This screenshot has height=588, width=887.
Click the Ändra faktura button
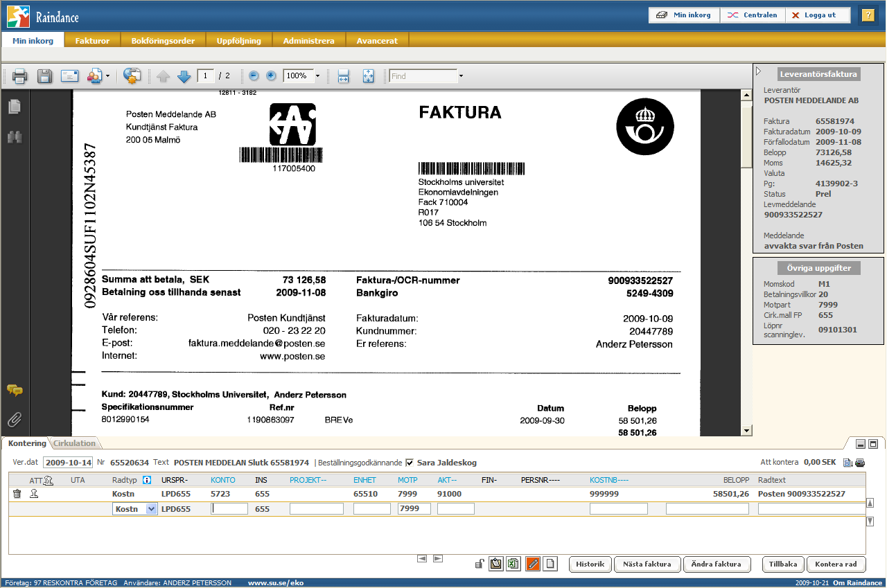coord(717,564)
